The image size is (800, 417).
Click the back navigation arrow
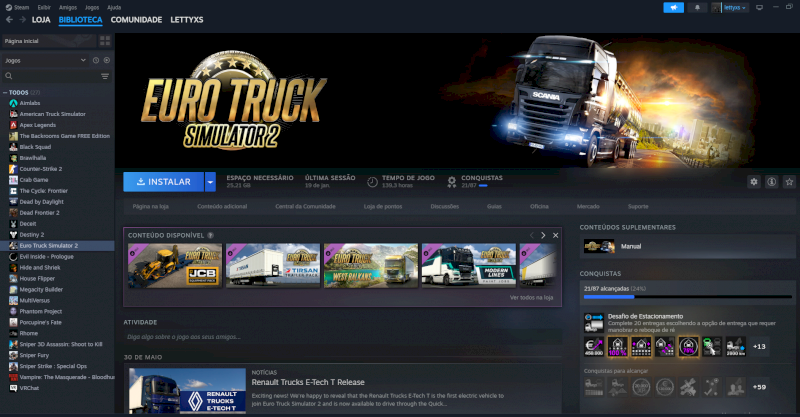[9, 19]
